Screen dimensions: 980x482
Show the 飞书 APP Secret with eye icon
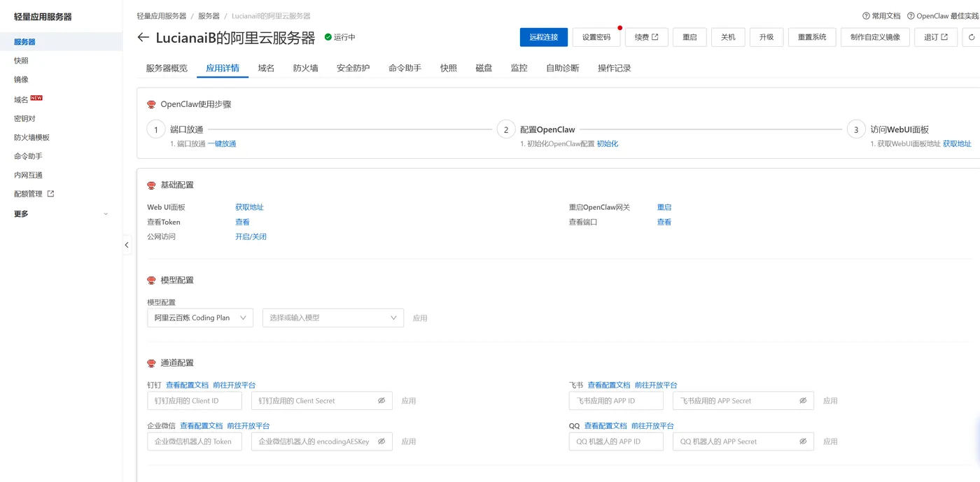pos(803,401)
